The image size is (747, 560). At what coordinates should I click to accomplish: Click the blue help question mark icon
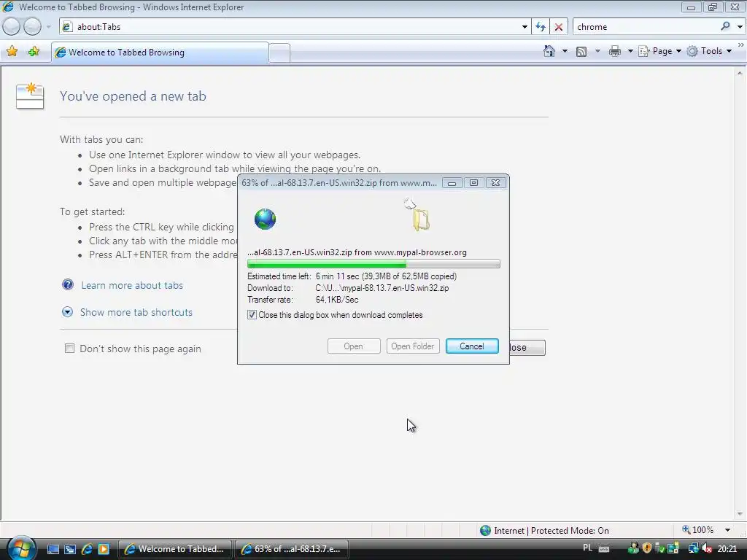click(68, 285)
